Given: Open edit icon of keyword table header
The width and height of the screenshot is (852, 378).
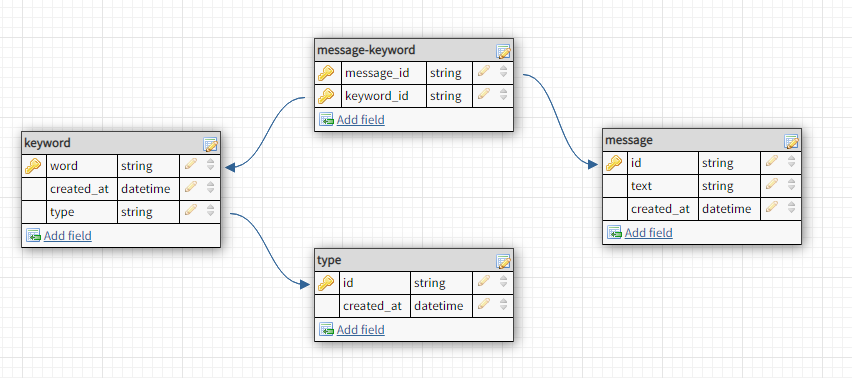Looking at the screenshot, I should point(211,144).
